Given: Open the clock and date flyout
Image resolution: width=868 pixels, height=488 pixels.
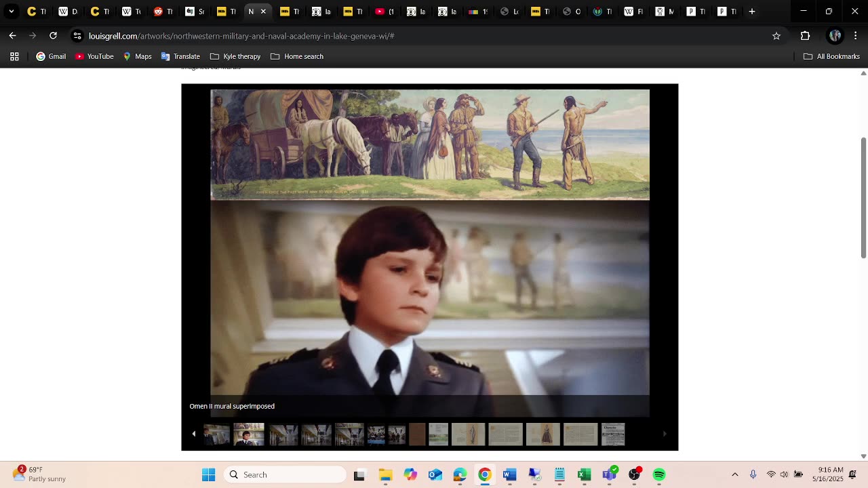Looking at the screenshot, I should click(831, 474).
